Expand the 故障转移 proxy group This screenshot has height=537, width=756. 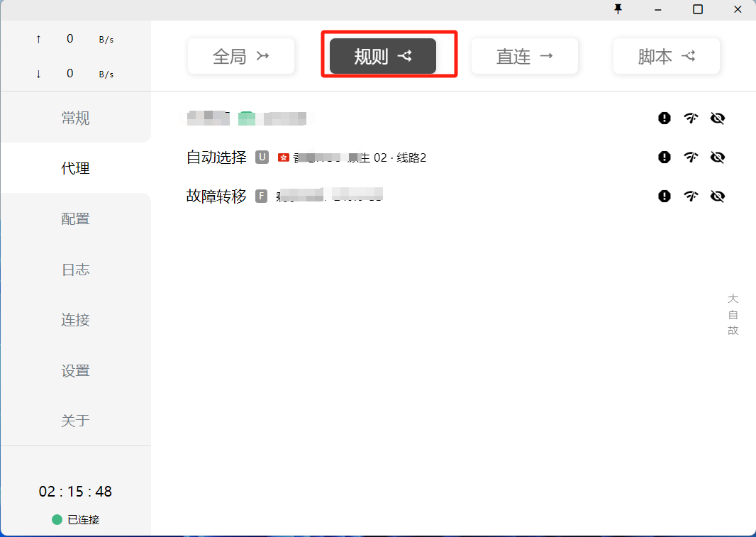tap(216, 196)
